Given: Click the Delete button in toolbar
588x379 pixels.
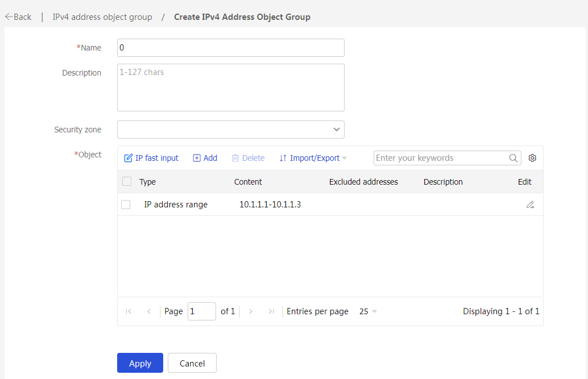Looking at the screenshot, I should pos(249,158).
